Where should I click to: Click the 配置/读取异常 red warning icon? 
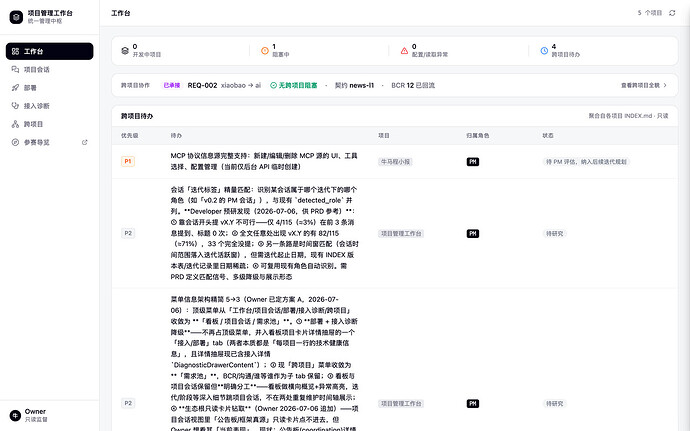click(404, 51)
